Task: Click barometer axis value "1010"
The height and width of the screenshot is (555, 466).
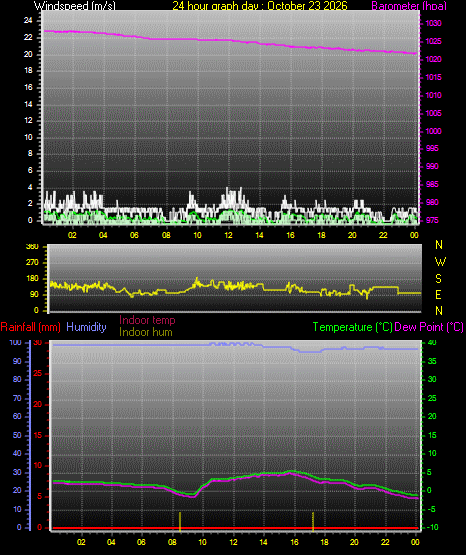Action: click(433, 95)
